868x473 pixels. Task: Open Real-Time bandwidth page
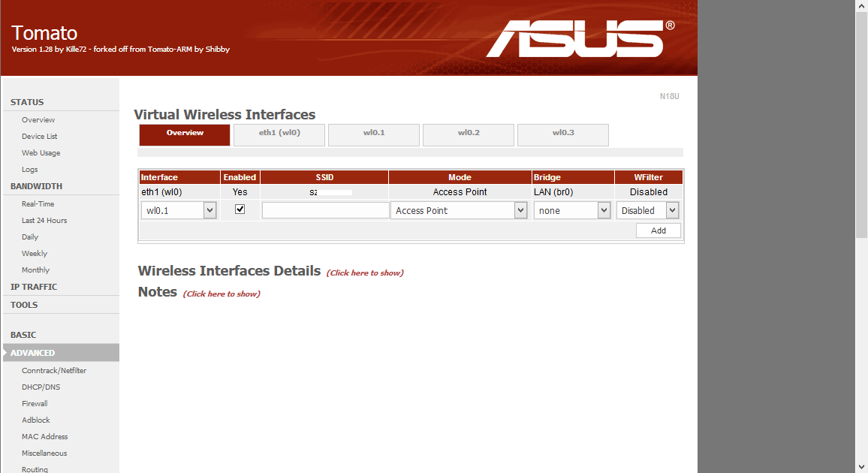tap(38, 204)
